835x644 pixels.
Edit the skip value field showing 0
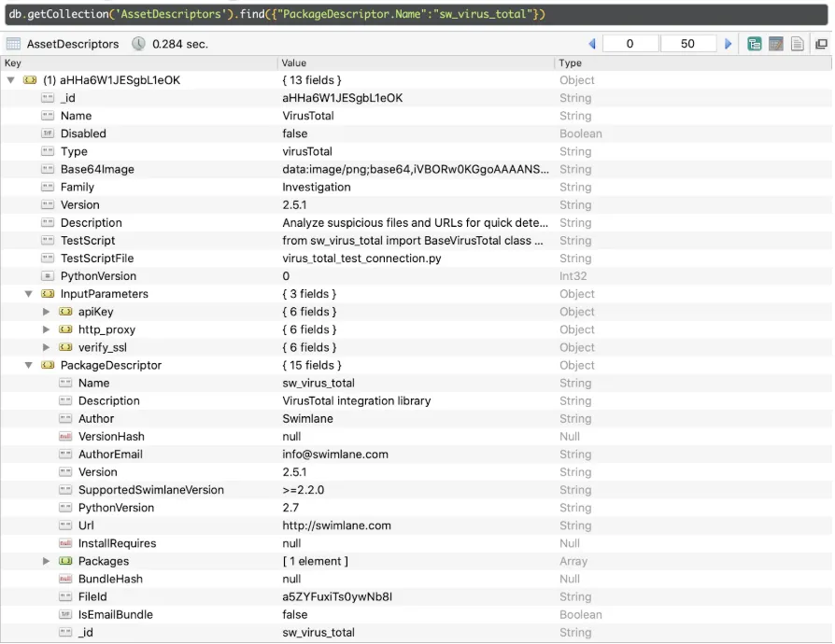[x=630, y=44]
